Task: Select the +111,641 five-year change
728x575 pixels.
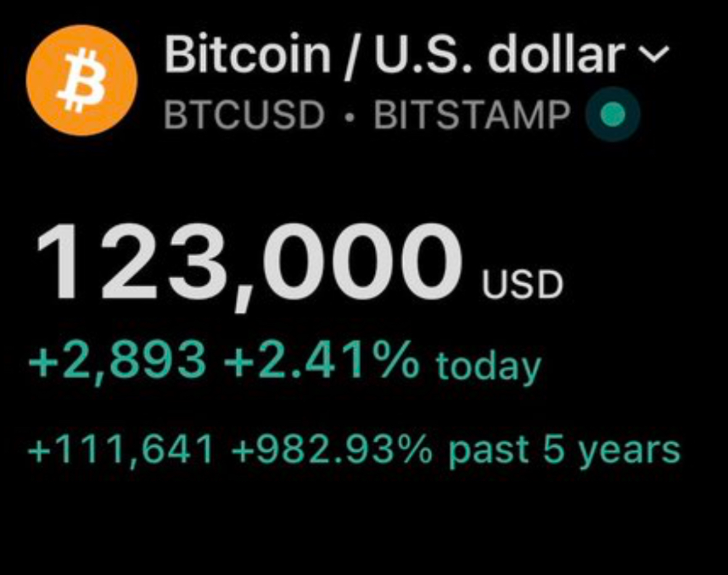Action: pos(120,450)
